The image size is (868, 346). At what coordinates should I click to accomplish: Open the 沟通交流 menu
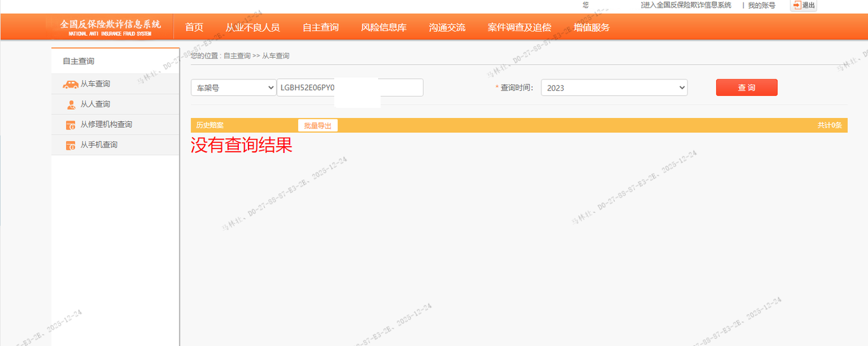point(447,27)
